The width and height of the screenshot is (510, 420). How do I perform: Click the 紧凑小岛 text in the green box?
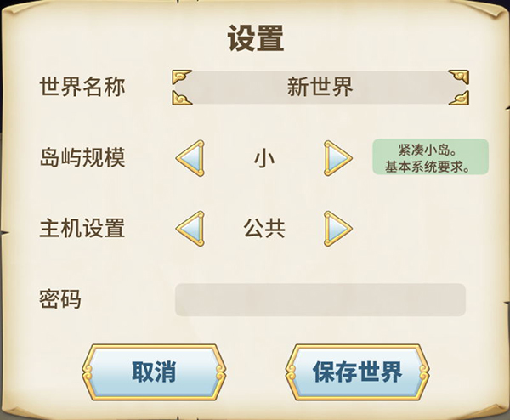pyautogui.click(x=431, y=150)
